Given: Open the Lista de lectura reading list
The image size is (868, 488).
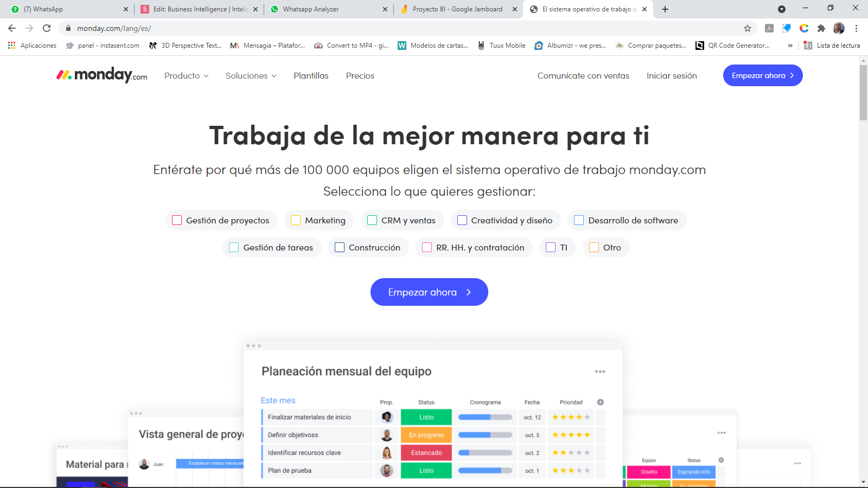Looking at the screenshot, I should (x=832, y=46).
